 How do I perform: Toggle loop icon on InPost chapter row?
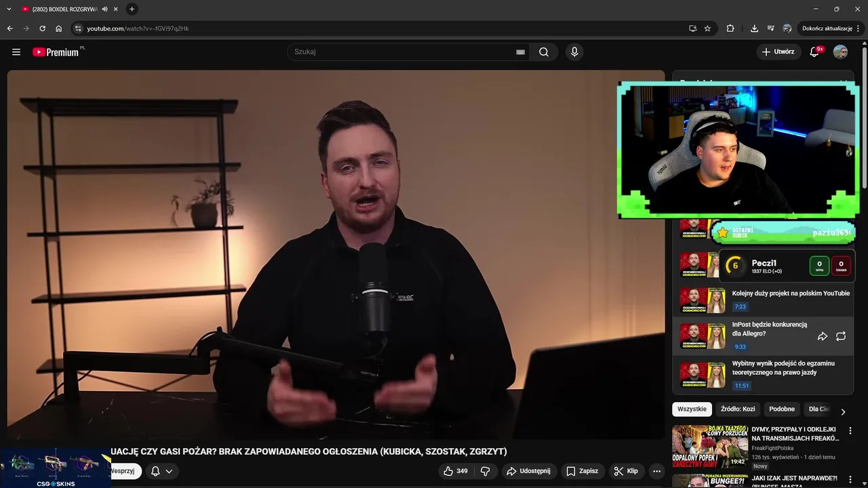841,336
